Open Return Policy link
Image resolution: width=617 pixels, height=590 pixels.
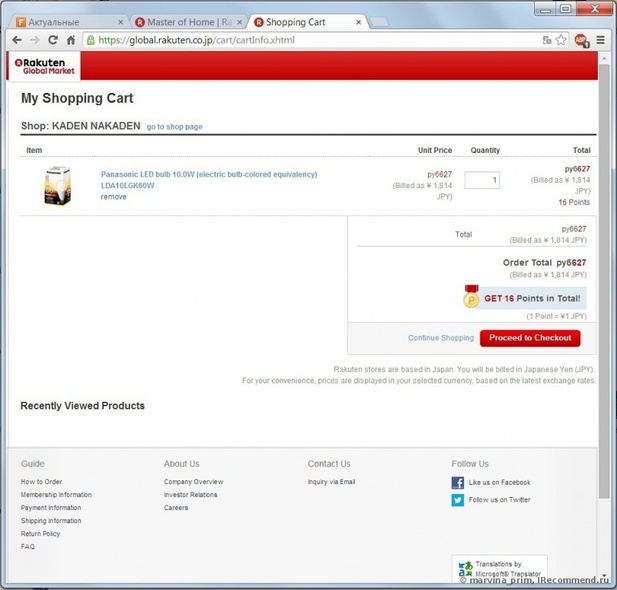[40, 534]
